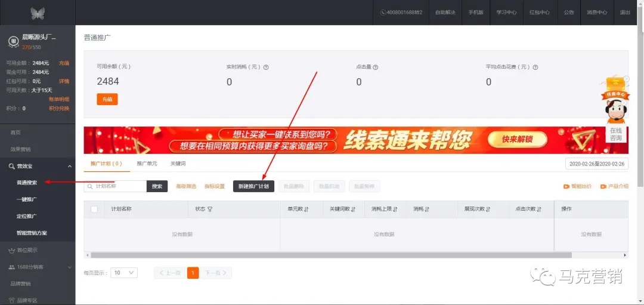644x305 pixels.
Task: Switch to the 推广单元 tab
Action: click(147, 164)
